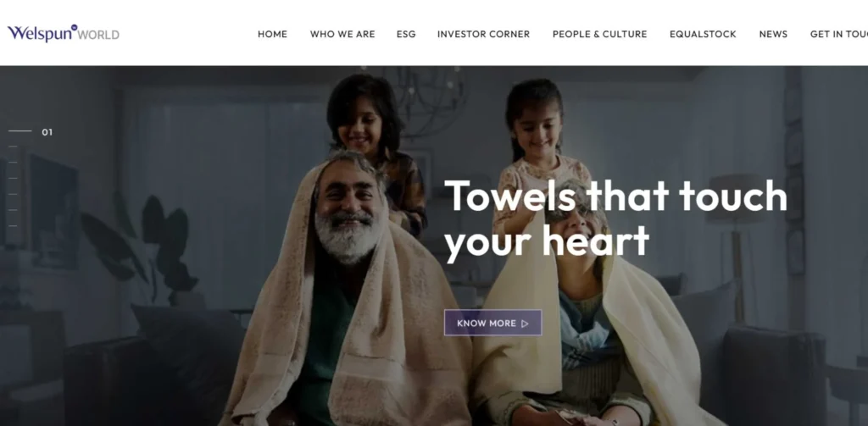Open the INVESTOR CORNER menu
The image size is (868, 426).
point(483,35)
